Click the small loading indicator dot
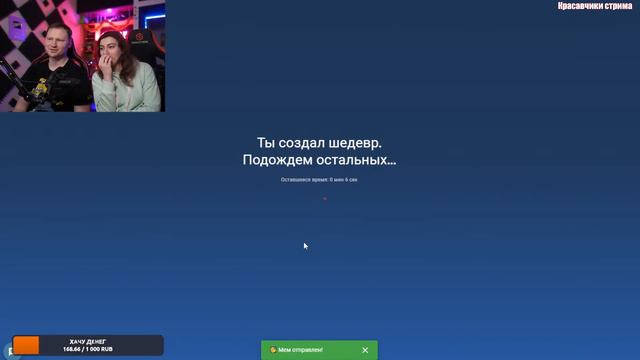This screenshot has height=360, width=640. point(325,199)
